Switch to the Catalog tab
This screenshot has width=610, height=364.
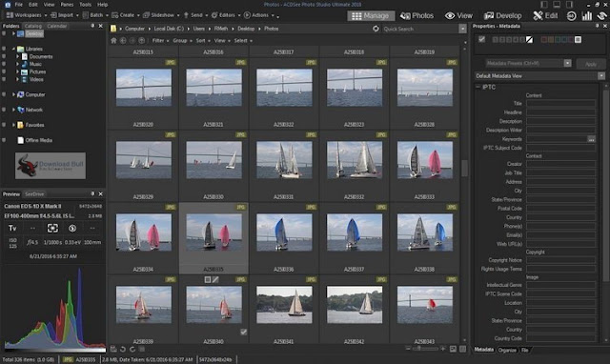(x=32, y=26)
